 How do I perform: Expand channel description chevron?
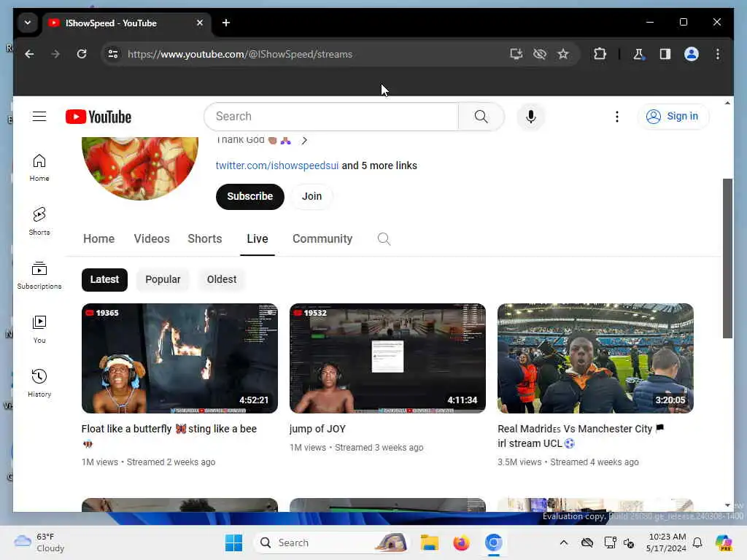tap(304, 140)
